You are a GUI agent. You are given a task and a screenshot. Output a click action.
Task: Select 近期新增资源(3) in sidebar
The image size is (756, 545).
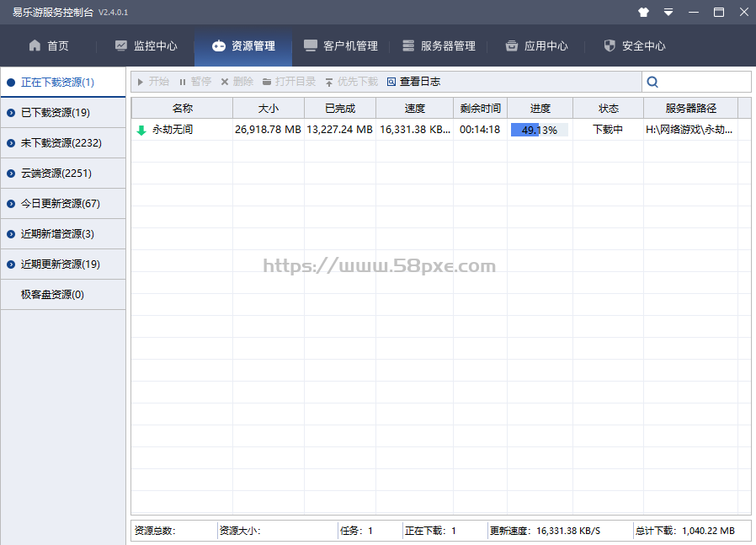(63, 234)
